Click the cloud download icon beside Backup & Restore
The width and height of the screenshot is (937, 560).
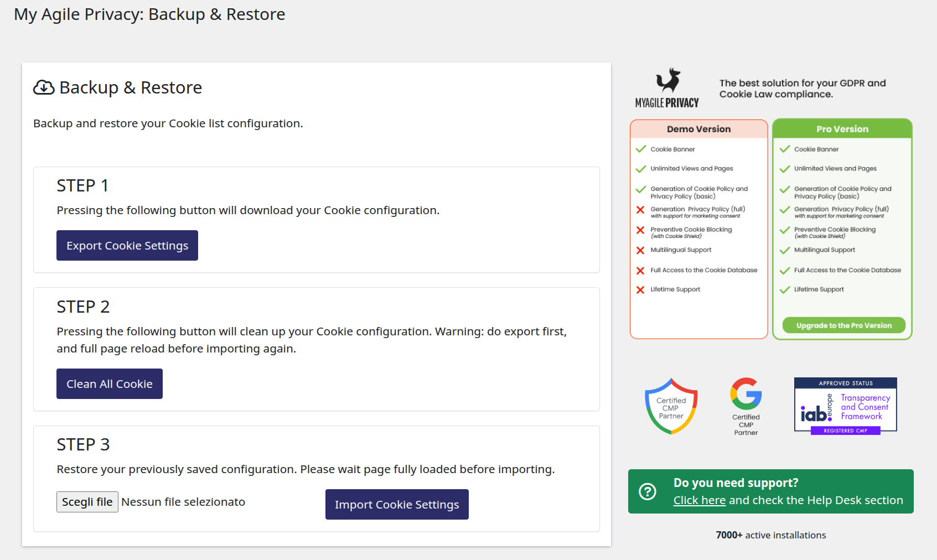coord(43,87)
